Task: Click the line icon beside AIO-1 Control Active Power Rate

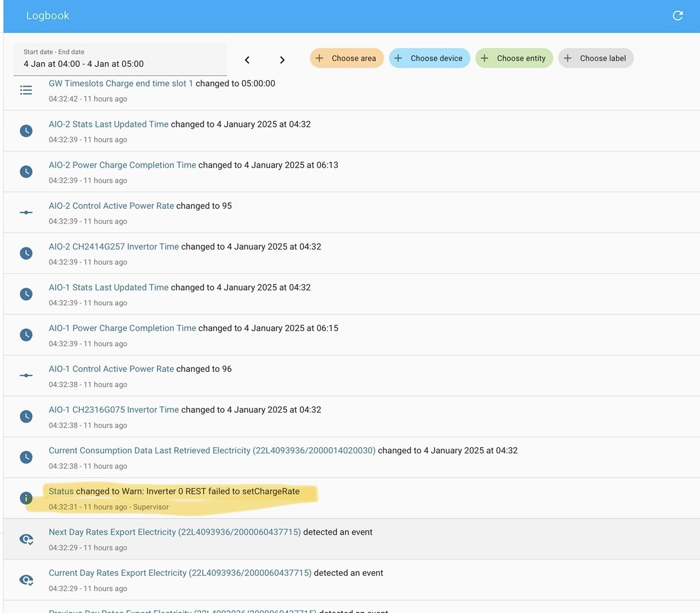Action: pos(26,376)
